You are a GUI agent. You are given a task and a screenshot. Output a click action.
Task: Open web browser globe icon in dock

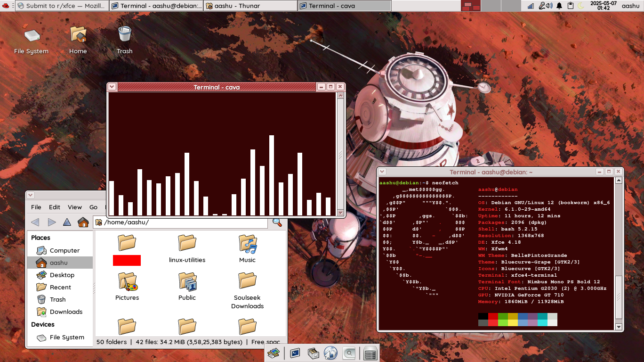click(x=331, y=353)
